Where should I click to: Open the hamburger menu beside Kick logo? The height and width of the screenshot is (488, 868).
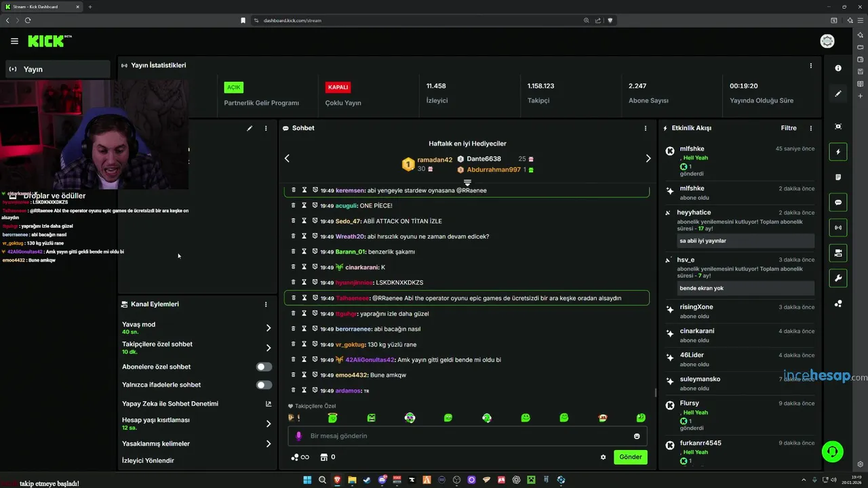(x=14, y=41)
